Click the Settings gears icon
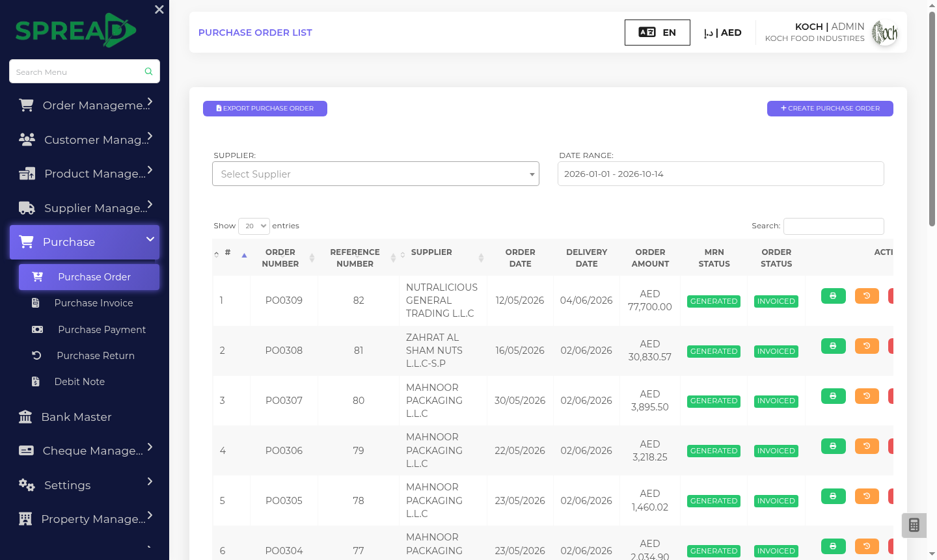937x560 pixels. 27,485
